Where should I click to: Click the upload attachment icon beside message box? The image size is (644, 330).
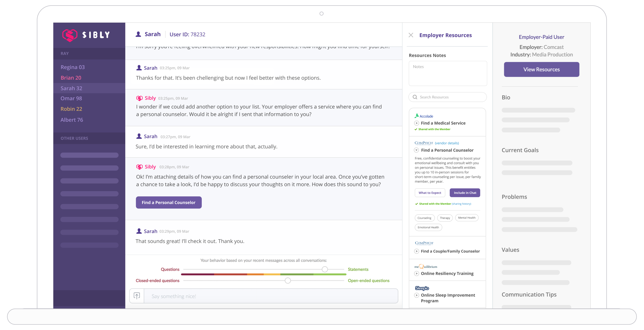coord(137,296)
